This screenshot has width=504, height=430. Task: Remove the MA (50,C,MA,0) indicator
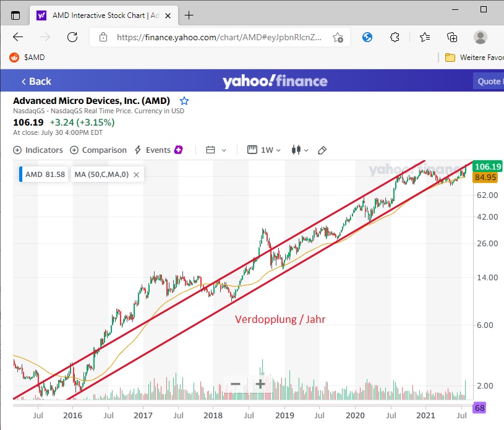point(136,175)
